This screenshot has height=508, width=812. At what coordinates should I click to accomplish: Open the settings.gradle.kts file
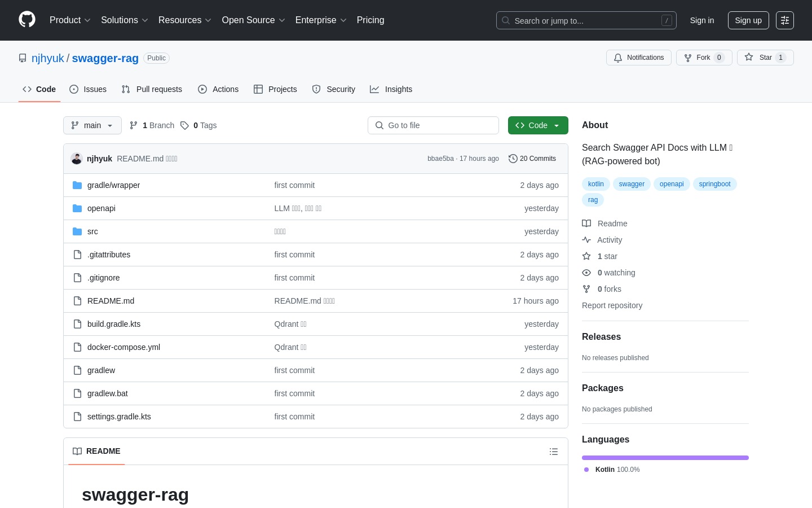119,417
